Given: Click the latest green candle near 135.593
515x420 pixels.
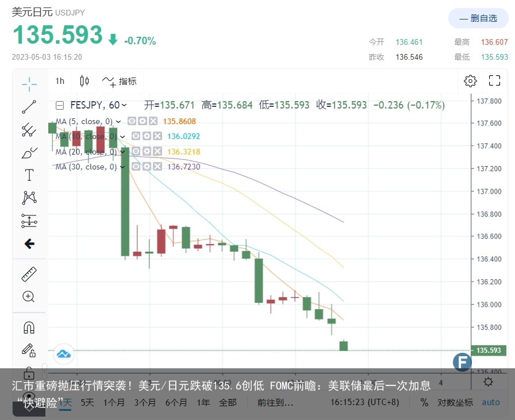Looking at the screenshot, I should [x=344, y=346].
